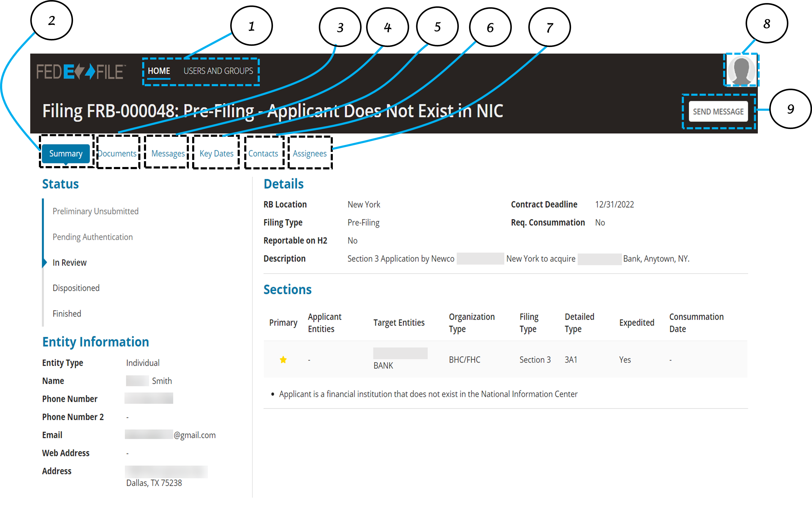
Task: Click the Details heading
Action: click(284, 184)
